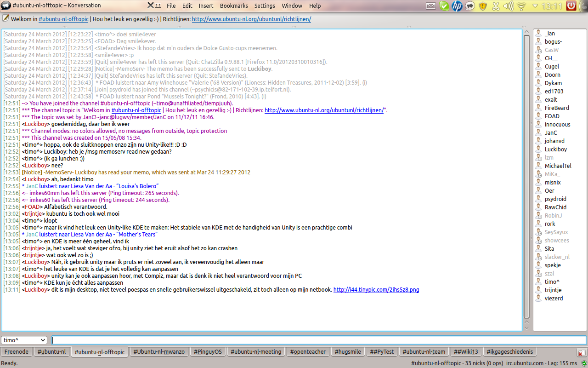Click the away user icon beside CasW
This screenshot has height=368, width=588.
[x=538, y=50]
